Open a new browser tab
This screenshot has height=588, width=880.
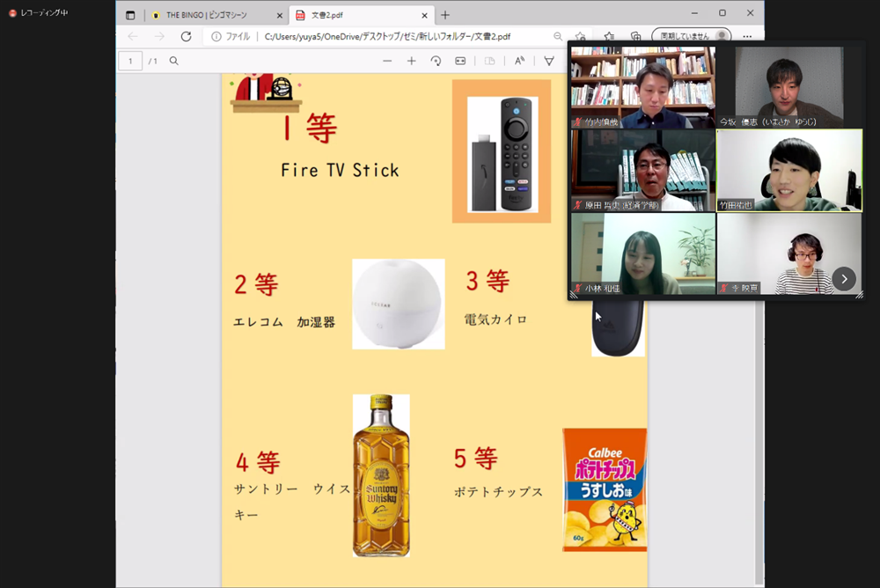coord(445,15)
